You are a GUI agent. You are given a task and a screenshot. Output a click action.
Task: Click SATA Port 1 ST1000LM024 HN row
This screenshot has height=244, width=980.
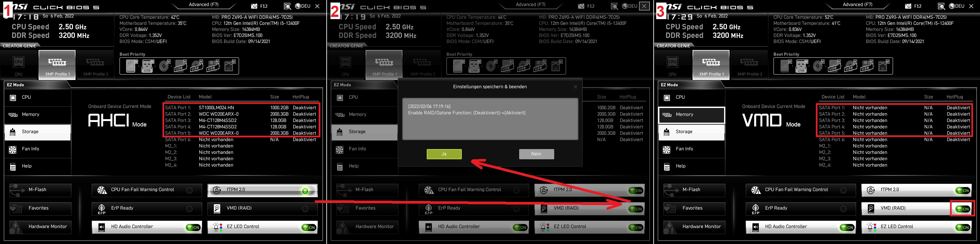pyautogui.click(x=240, y=108)
